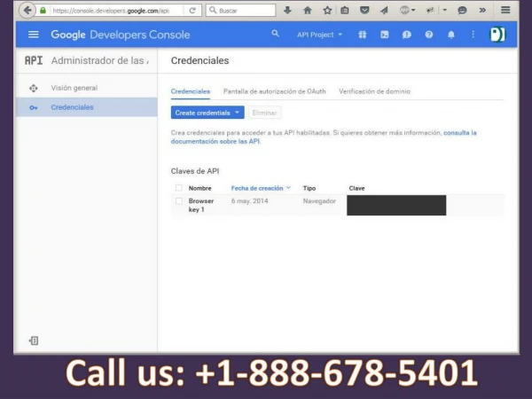The height and width of the screenshot is (399, 532).
Task: Collapse sidebar with bottom-left panel icon
Action: tap(34, 340)
